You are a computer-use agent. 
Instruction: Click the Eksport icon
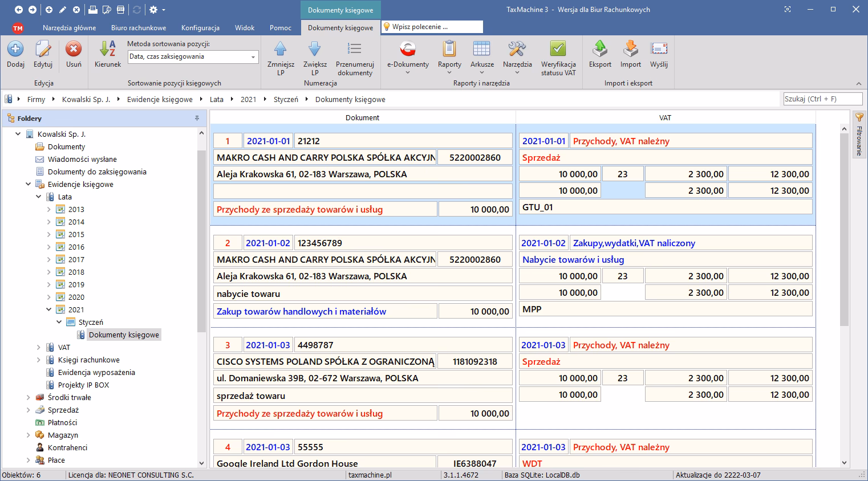pyautogui.click(x=600, y=50)
